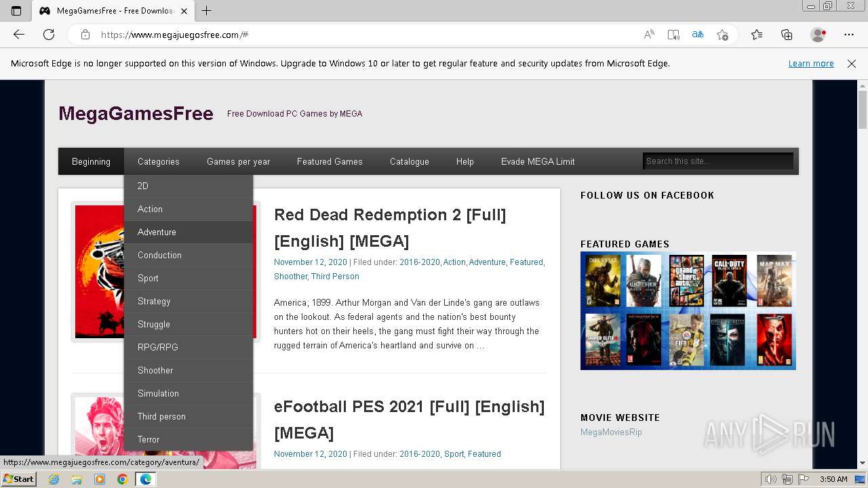Open Dishonored 2 featured game cover
The image size is (868, 488).
pos(728,340)
